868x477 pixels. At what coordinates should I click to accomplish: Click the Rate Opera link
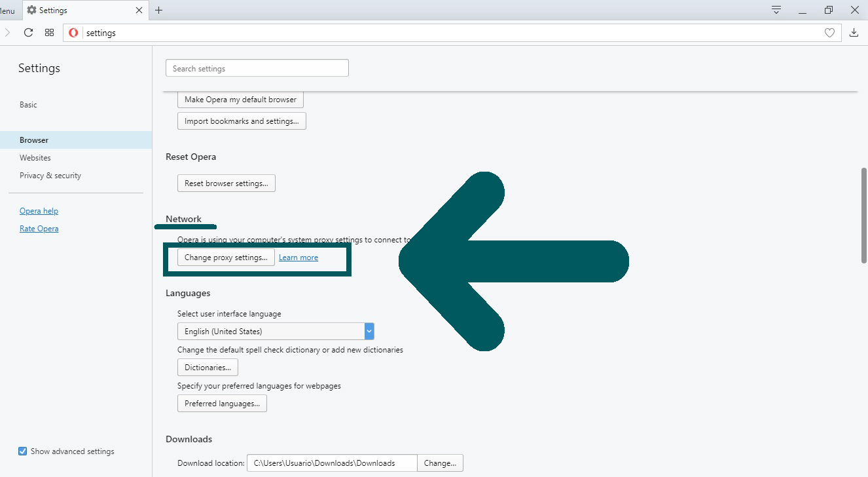tap(39, 229)
